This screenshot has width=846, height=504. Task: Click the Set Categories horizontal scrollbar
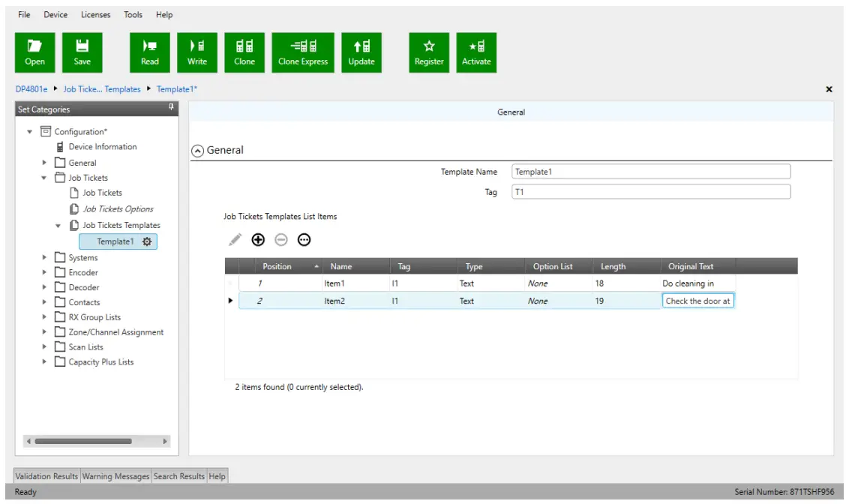tap(82, 441)
